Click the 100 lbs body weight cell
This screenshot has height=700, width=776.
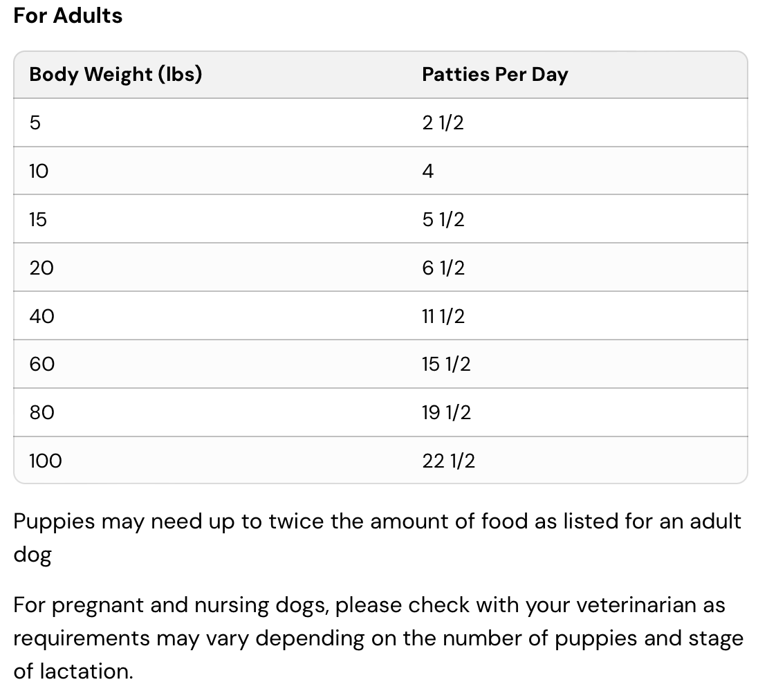[x=45, y=461]
